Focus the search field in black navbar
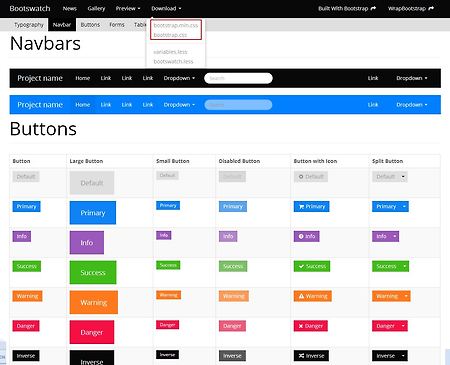 pyautogui.click(x=238, y=78)
